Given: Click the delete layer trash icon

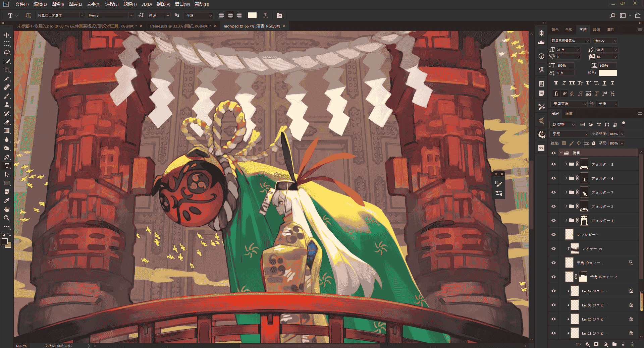Looking at the screenshot, I should pos(632,344).
